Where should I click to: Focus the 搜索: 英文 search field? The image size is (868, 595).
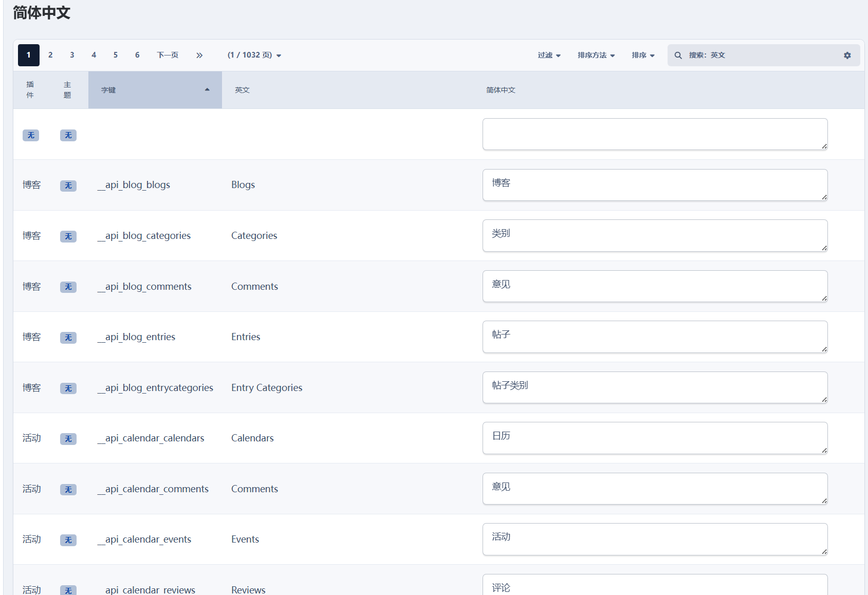point(761,55)
